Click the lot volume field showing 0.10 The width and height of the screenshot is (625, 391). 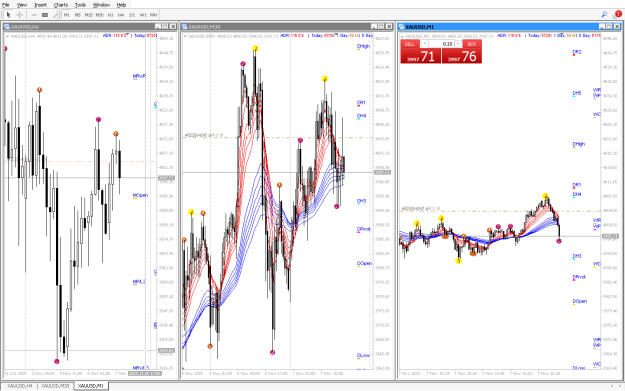pos(442,44)
